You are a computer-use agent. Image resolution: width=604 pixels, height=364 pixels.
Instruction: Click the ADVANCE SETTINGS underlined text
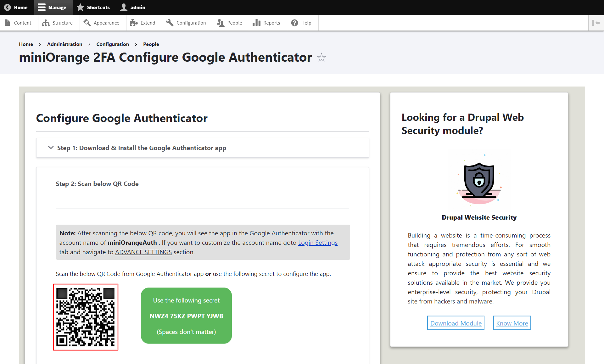(x=143, y=252)
